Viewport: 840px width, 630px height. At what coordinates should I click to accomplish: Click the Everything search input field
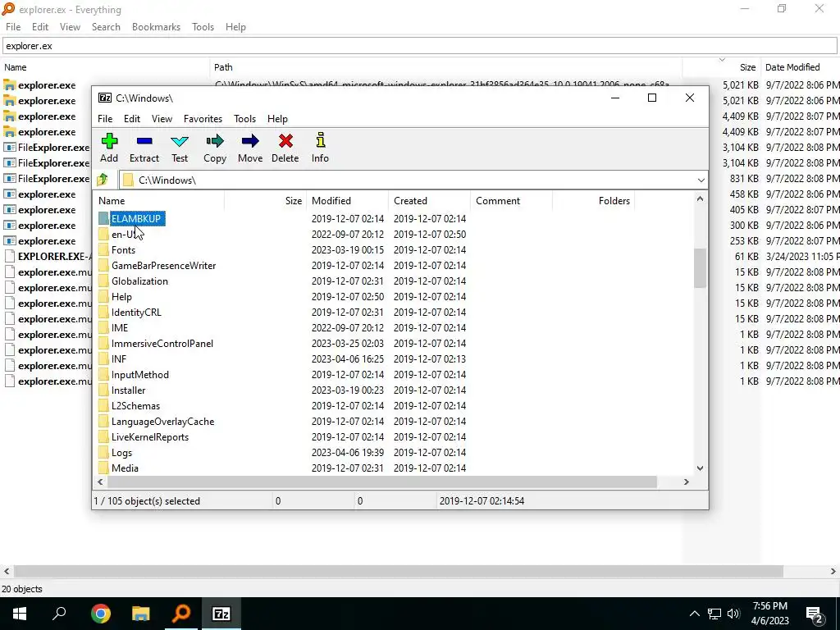[x=419, y=46]
